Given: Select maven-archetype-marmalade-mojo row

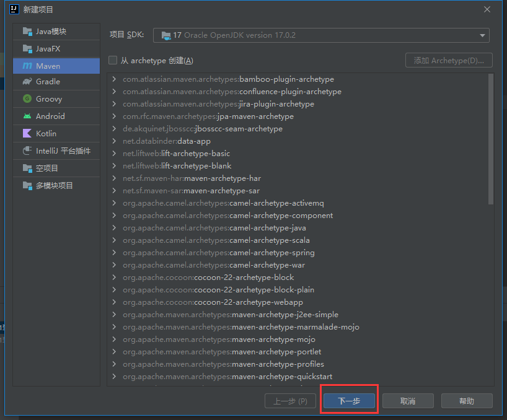Looking at the screenshot, I should [298, 327].
